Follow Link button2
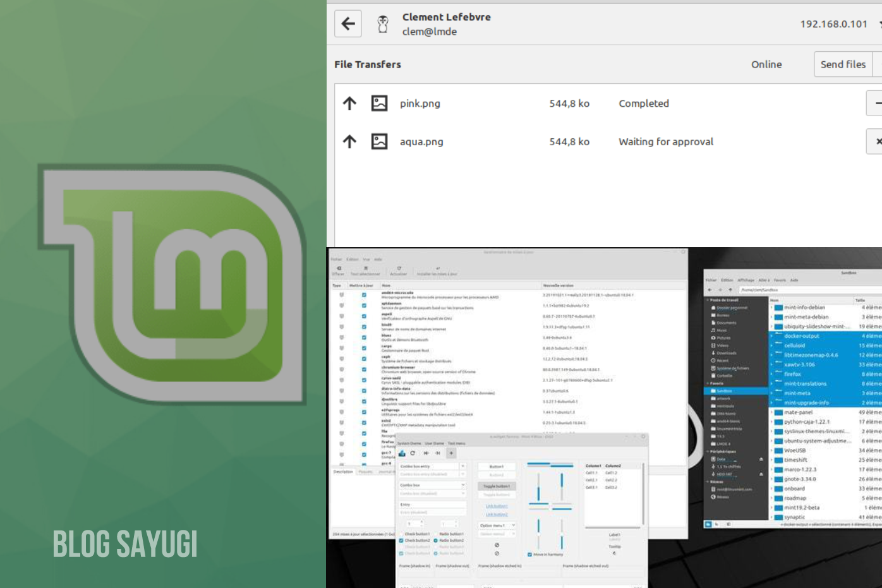882x588 pixels. point(497,515)
